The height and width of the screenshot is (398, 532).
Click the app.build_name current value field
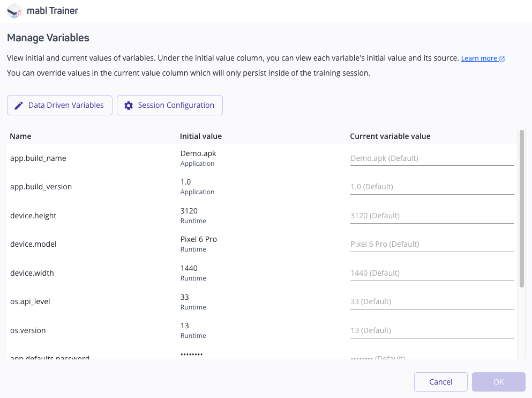(432, 158)
